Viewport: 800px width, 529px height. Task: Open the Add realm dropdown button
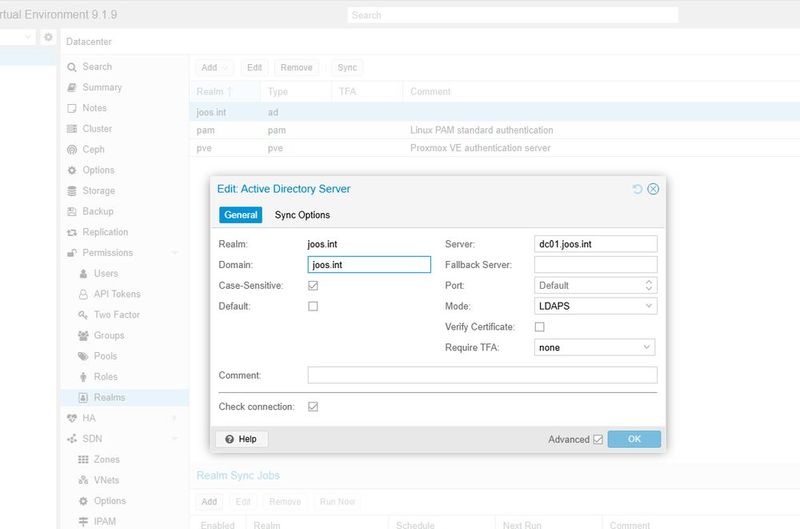pos(214,68)
